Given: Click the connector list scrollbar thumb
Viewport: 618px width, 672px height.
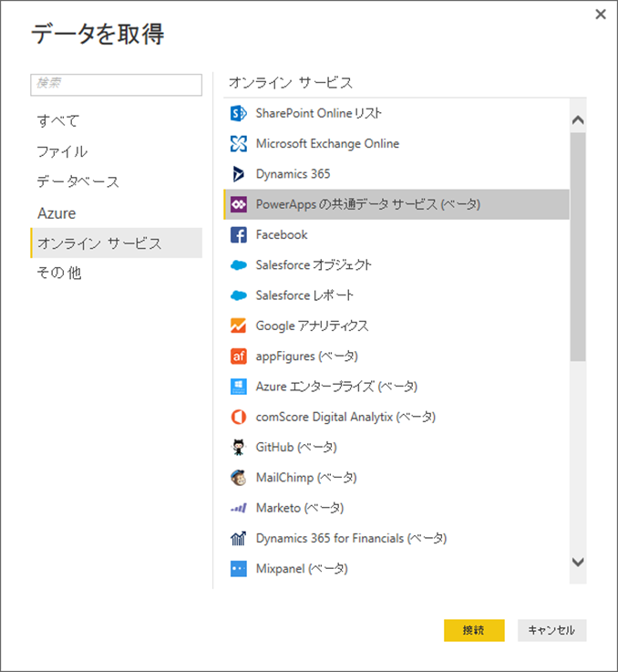Looking at the screenshot, I should click(x=578, y=247).
